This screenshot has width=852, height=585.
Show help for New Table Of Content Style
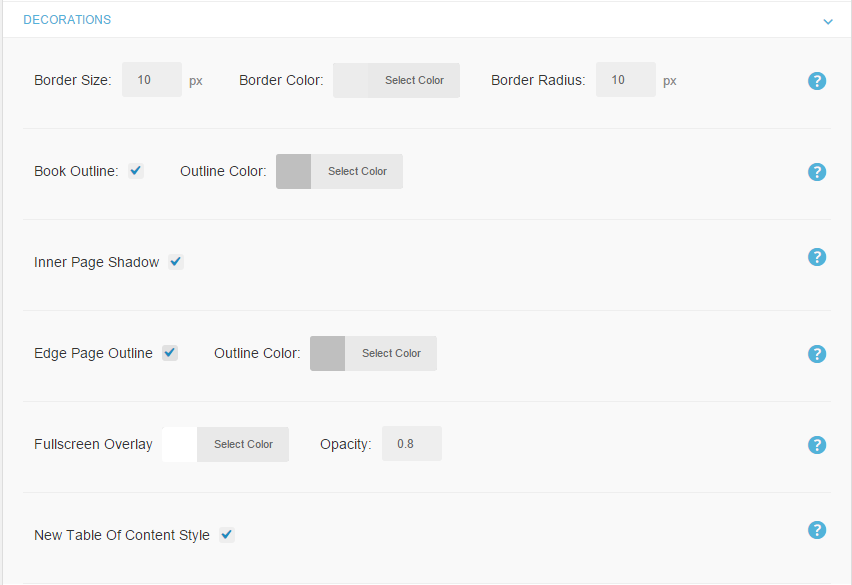click(817, 530)
